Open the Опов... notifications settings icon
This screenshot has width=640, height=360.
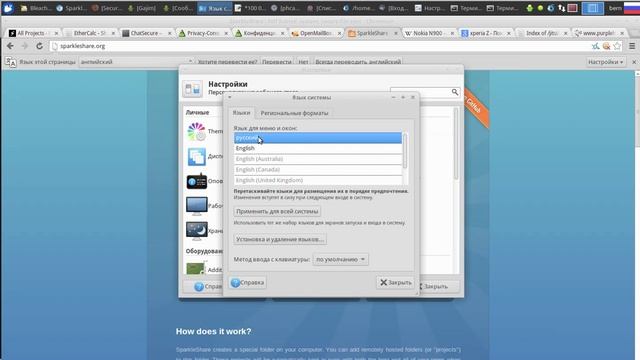pyautogui.click(x=196, y=181)
